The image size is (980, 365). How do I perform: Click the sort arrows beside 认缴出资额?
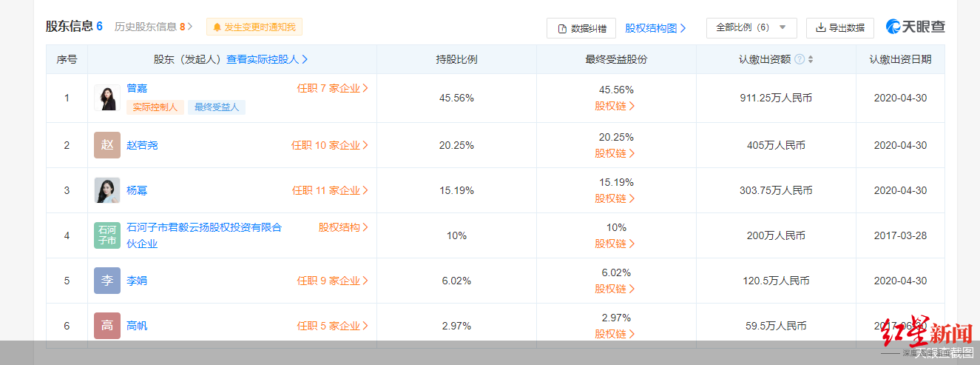811,60
